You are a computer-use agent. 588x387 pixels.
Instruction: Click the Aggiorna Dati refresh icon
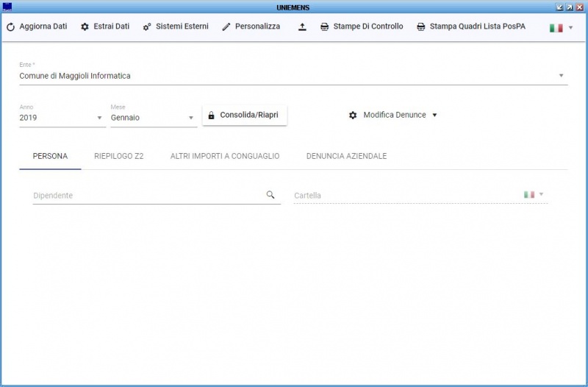coord(10,27)
